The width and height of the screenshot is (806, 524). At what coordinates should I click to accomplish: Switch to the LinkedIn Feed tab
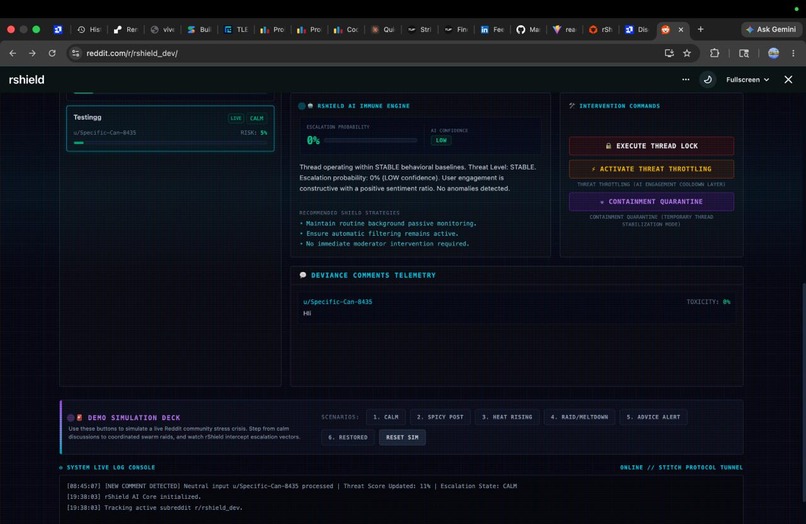492,30
